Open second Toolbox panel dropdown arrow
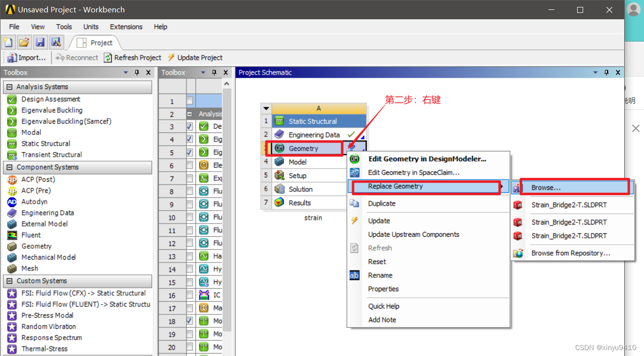 [x=203, y=73]
